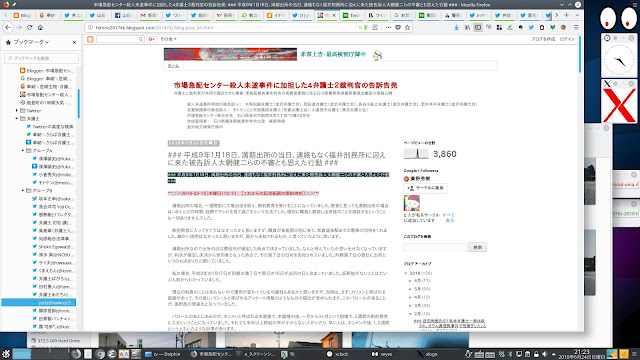Focus the bookmark search field
The width and height of the screenshot is (640, 360).
click(41, 58)
